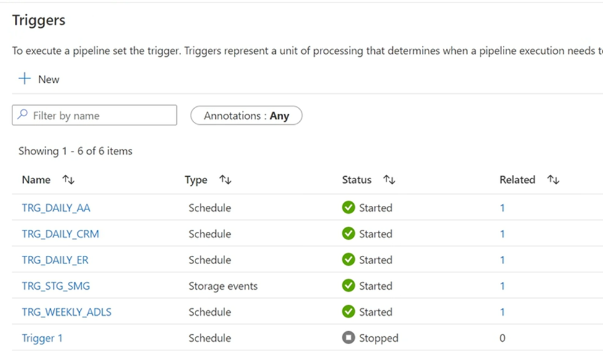603x364 pixels.
Task: Click the green Started icon for TRG_DAILY_AA
Action: (x=348, y=208)
